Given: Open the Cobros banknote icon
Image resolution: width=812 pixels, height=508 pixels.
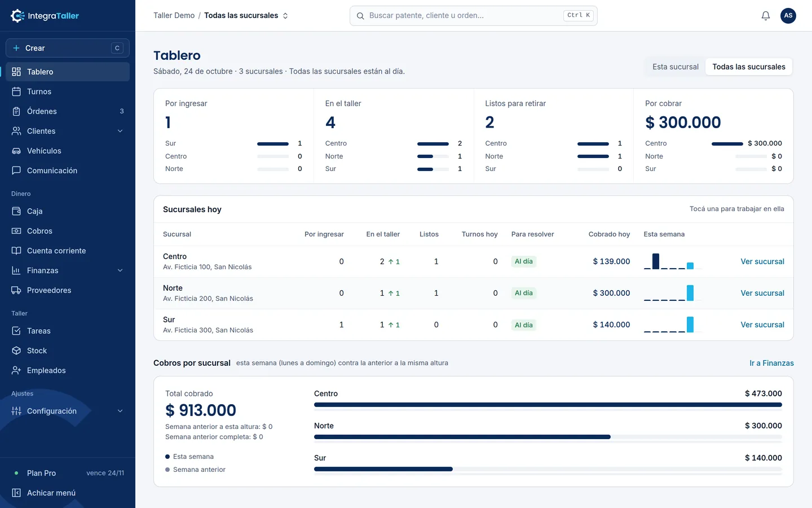Looking at the screenshot, I should coord(16,231).
